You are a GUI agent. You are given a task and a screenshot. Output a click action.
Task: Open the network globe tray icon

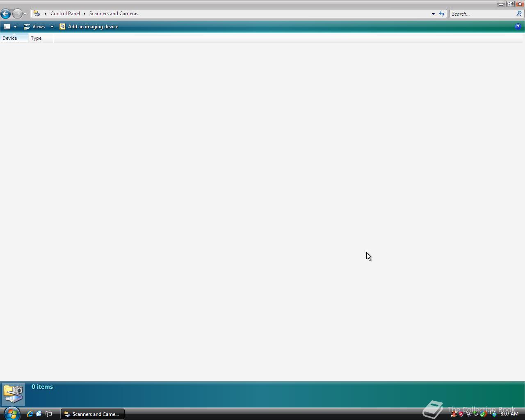point(493,414)
